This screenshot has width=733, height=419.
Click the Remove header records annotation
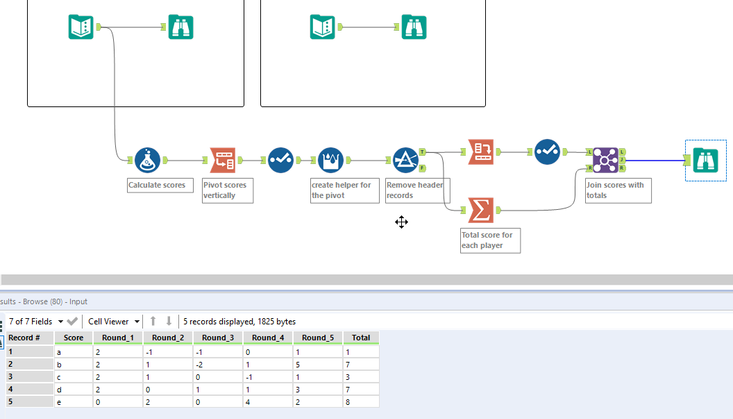click(417, 190)
